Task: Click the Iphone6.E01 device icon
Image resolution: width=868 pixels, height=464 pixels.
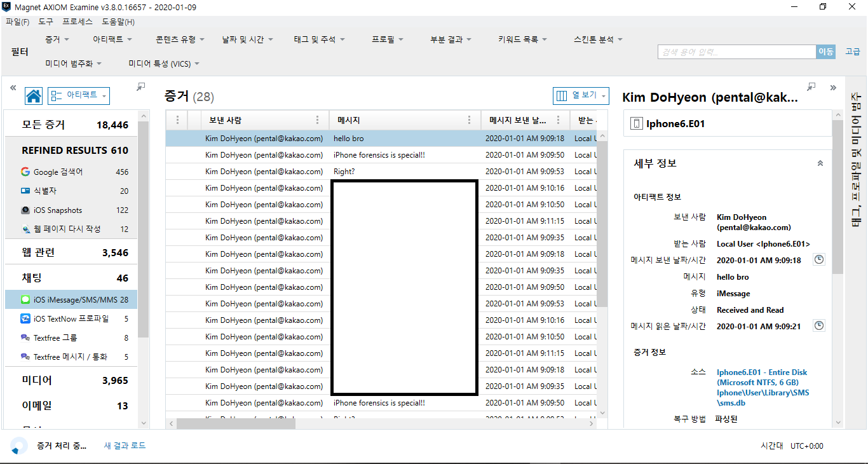Action: tap(637, 124)
